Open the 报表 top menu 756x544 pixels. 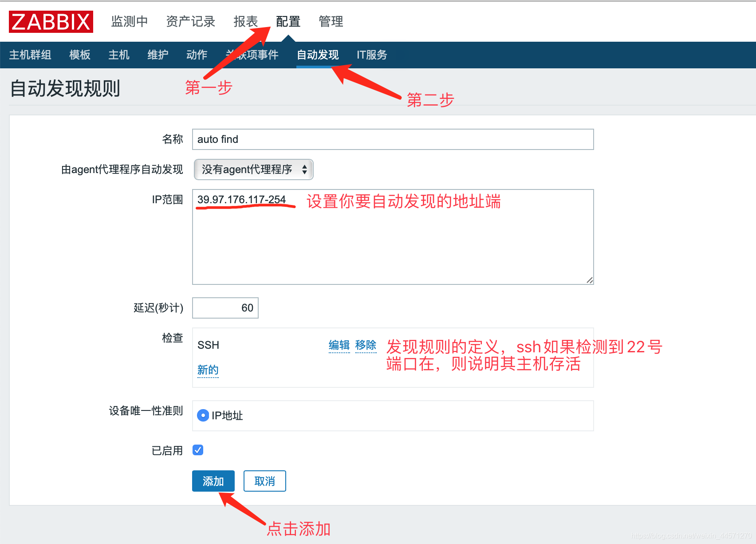[x=246, y=21]
